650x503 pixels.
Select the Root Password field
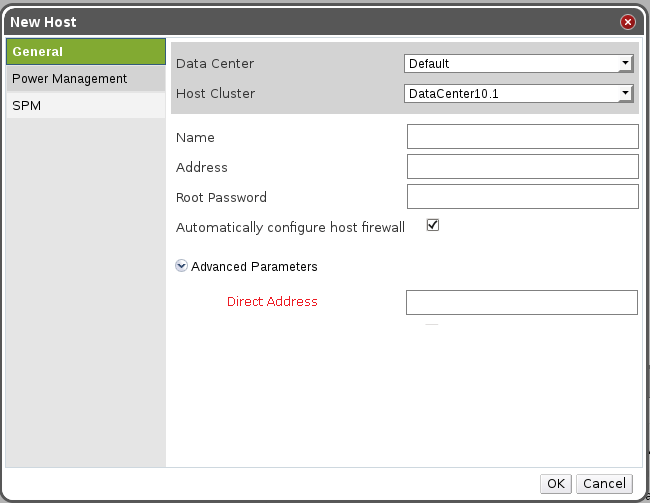coord(522,197)
